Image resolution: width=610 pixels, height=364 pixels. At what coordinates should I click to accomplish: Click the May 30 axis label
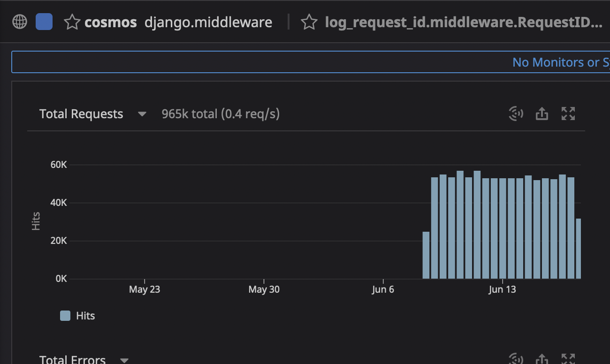(x=264, y=289)
